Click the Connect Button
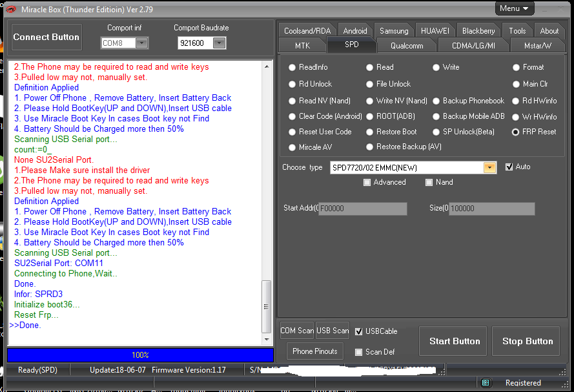This screenshot has height=392, width=574. [46, 37]
